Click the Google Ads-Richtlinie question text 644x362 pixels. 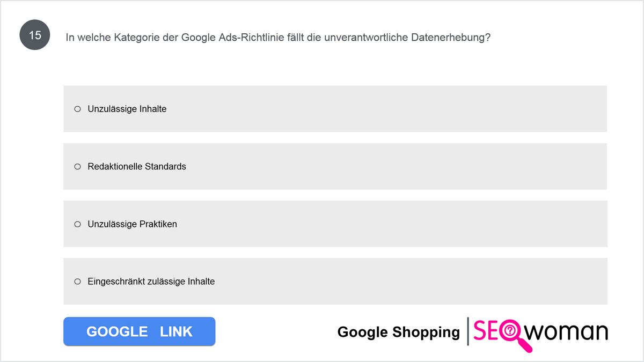[278, 38]
